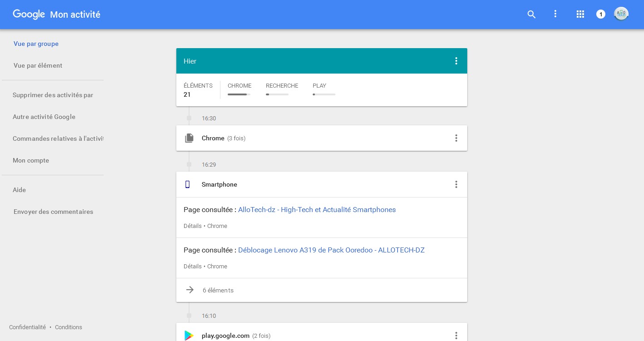644x341 pixels.
Task: Open the top bar overflow menu
Action: [555, 14]
